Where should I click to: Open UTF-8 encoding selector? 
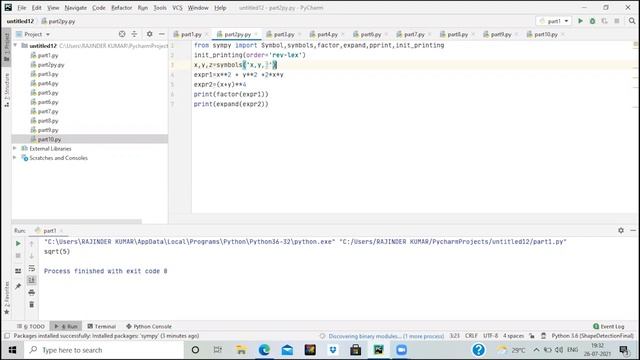[x=491, y=336]
